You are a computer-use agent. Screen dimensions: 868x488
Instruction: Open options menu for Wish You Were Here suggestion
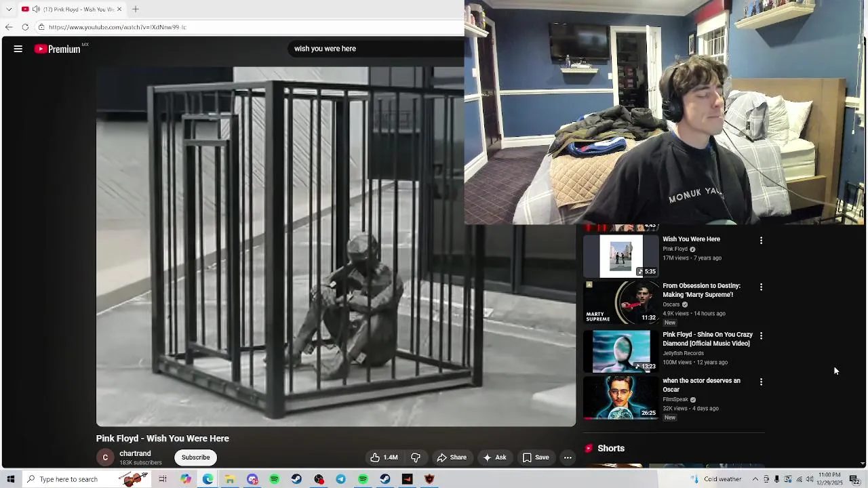[761, 241]
